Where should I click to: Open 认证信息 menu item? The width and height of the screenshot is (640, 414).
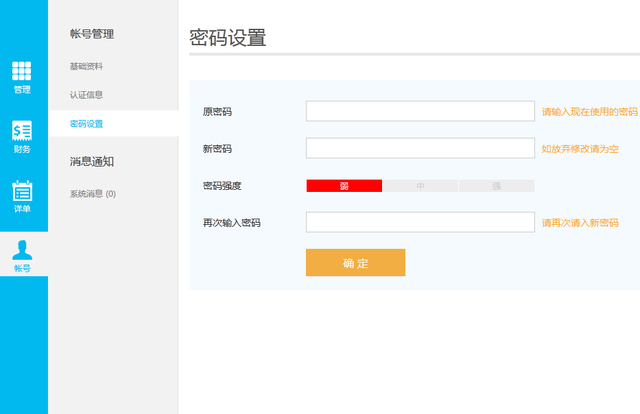pos(86,95)
